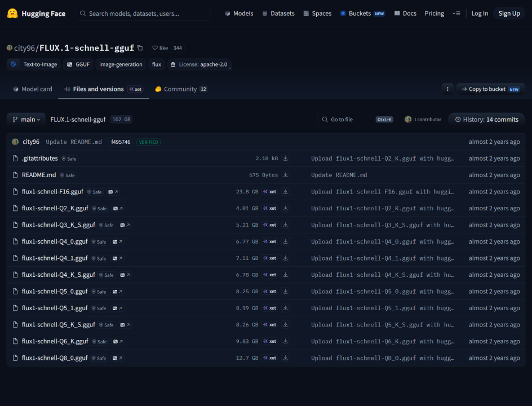
Task: Click the like count 344
Action: click(178, 48)
